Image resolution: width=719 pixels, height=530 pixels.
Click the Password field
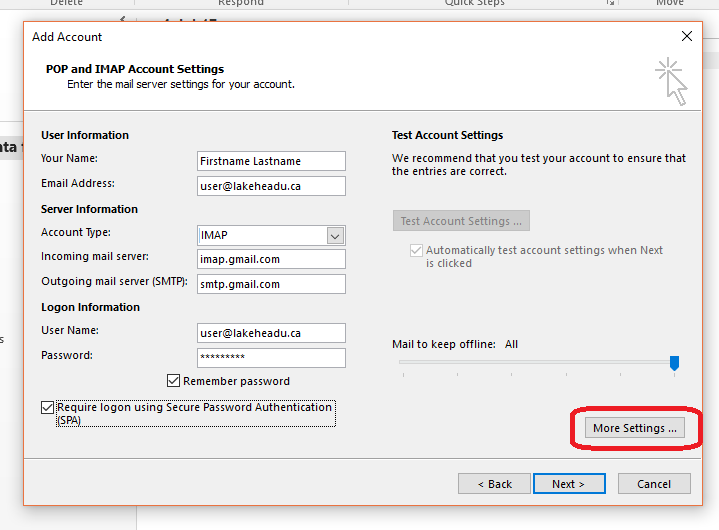tap(271, 357)
